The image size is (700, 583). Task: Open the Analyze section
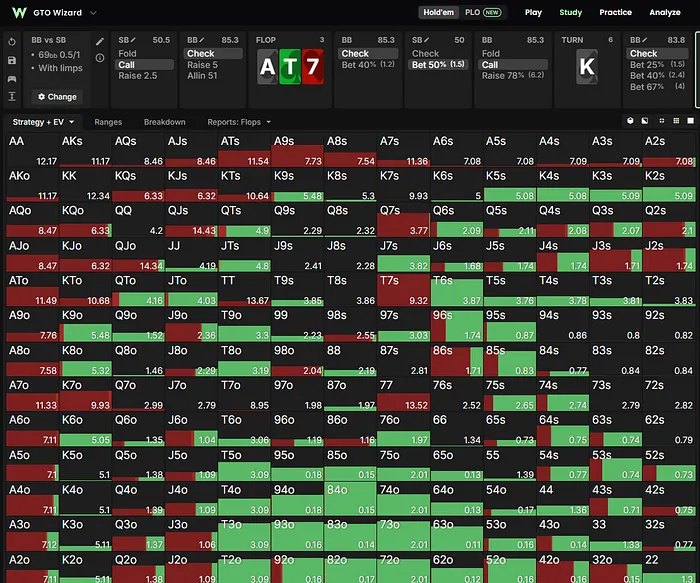[x=665, y=12]
